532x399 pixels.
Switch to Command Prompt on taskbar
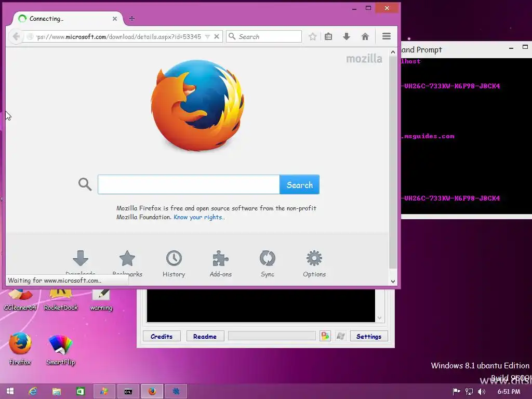pyautogui.click(x=128, y=391)
